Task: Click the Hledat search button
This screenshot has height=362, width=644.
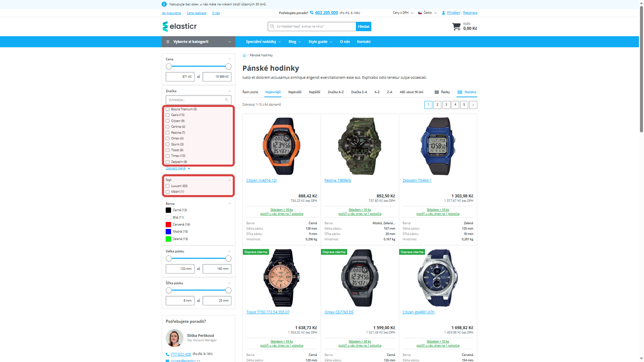Action: pyautogui.click(x=363, y=26)
